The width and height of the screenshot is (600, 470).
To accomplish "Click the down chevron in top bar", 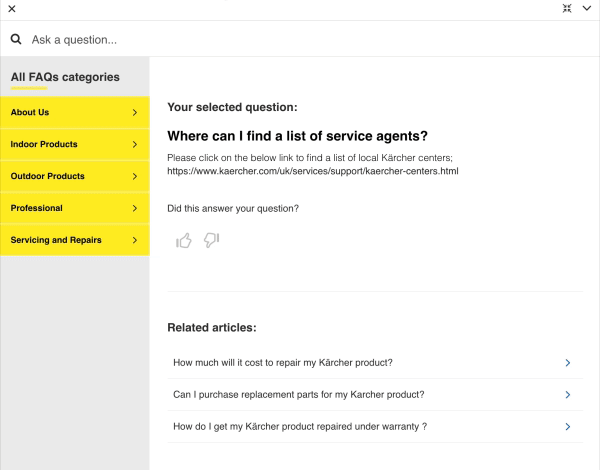I will click(587, 8).
